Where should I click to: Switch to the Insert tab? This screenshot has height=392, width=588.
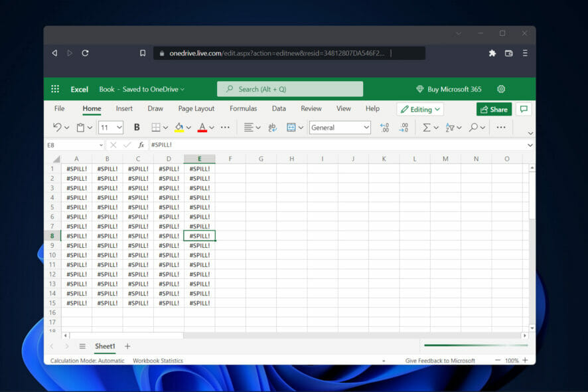124,108
